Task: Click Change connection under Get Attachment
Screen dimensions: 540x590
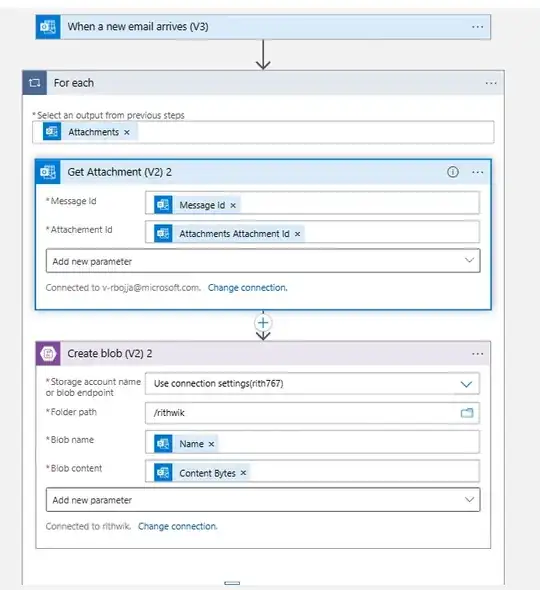Action: [248, 288]
